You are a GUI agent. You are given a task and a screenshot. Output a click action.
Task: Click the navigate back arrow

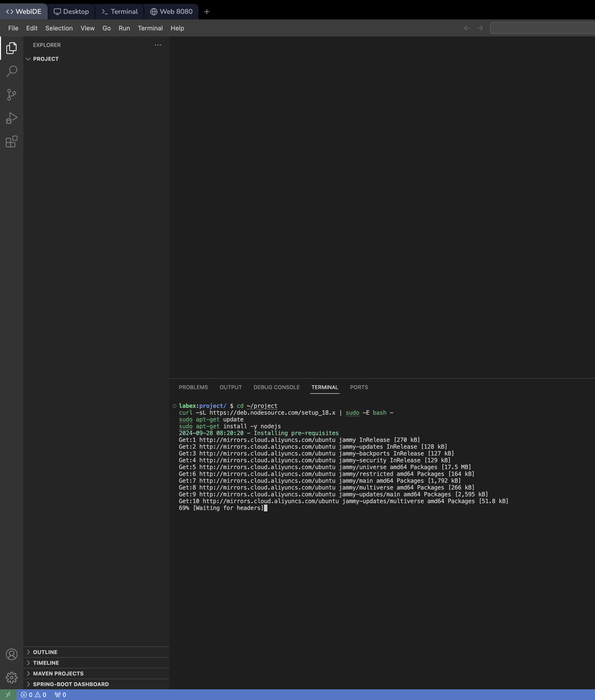point(467,28)
